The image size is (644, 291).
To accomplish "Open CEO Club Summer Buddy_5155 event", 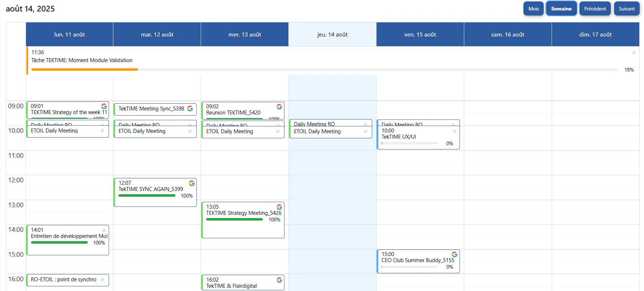I will click(418, 261).
